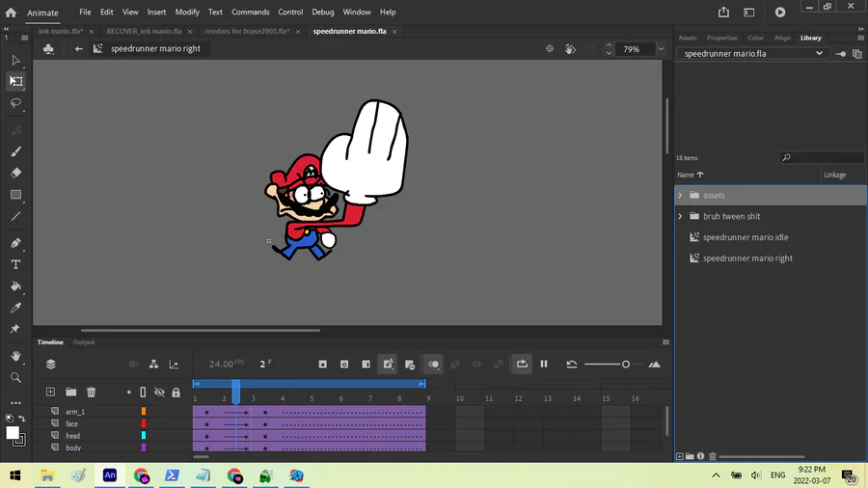Click Insert Keyframe icon in timeline
The height and width of the screenshot is (488, 868).
click(323, 364)
